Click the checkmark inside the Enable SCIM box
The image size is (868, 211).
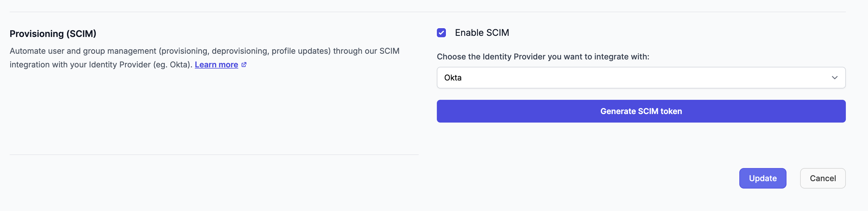coord(441,33)
